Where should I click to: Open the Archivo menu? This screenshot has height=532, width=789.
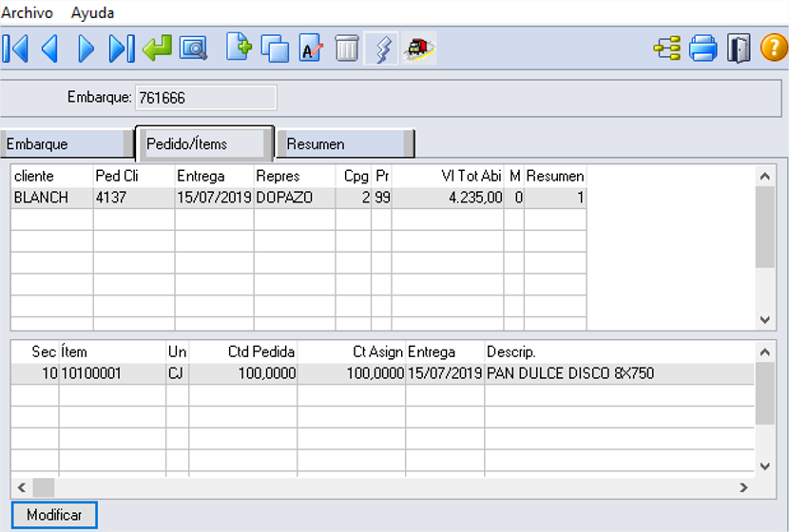28,12
